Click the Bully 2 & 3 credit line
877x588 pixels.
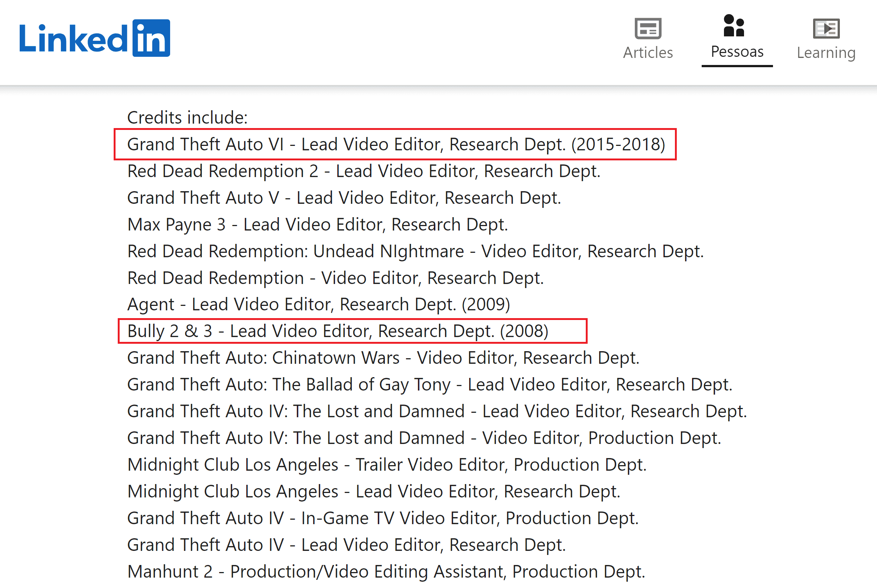[x=337, y=331]
